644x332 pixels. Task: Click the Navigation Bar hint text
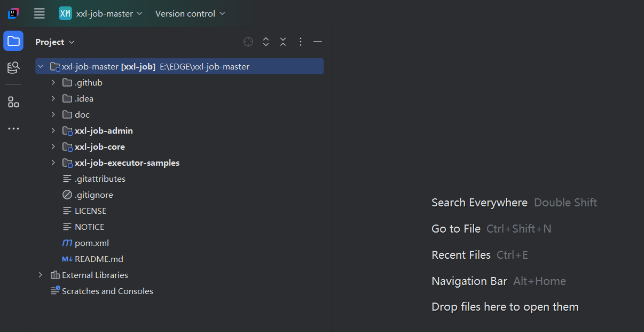(469, 281)
